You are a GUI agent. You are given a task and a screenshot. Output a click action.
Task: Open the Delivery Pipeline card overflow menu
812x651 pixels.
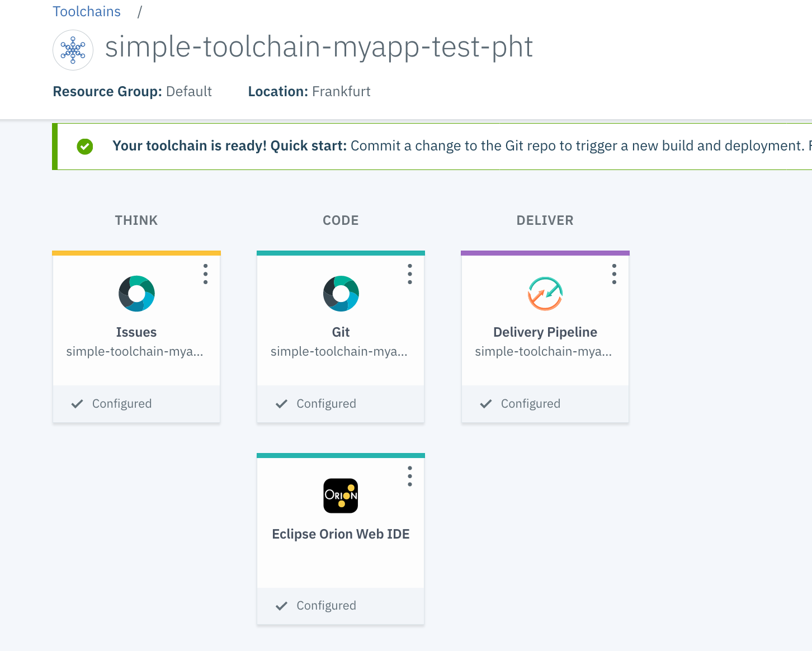click(x=614, y=274)
